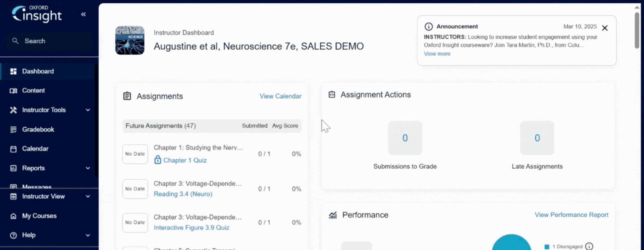The image size is (644, 250).
Task: Click Future Assignments (47) header
Action: click(161, 126)
